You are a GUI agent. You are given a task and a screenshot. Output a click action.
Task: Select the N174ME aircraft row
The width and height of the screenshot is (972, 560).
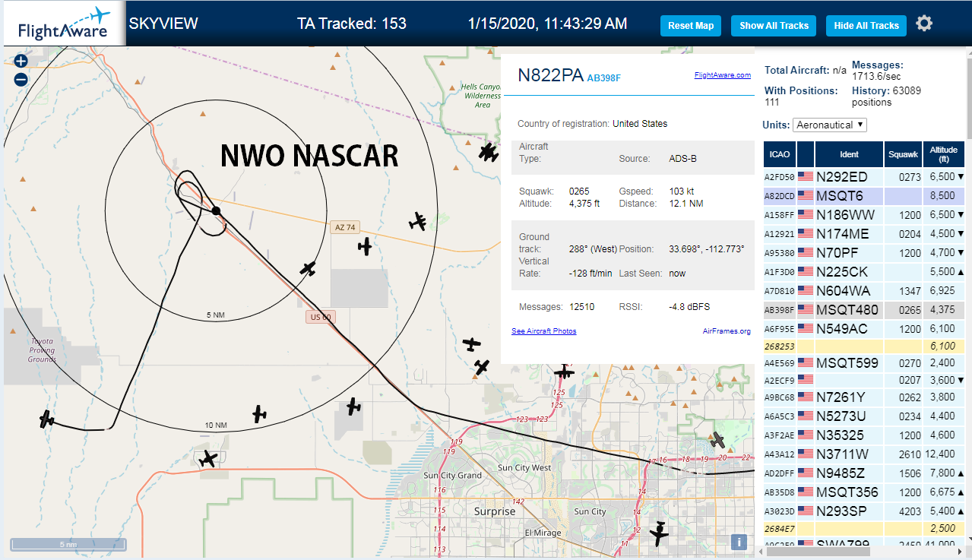click(x=864, y=234)
